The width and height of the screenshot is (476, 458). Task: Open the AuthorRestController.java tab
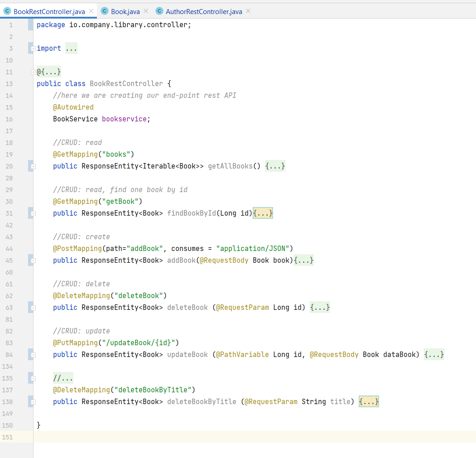point(204,11)
